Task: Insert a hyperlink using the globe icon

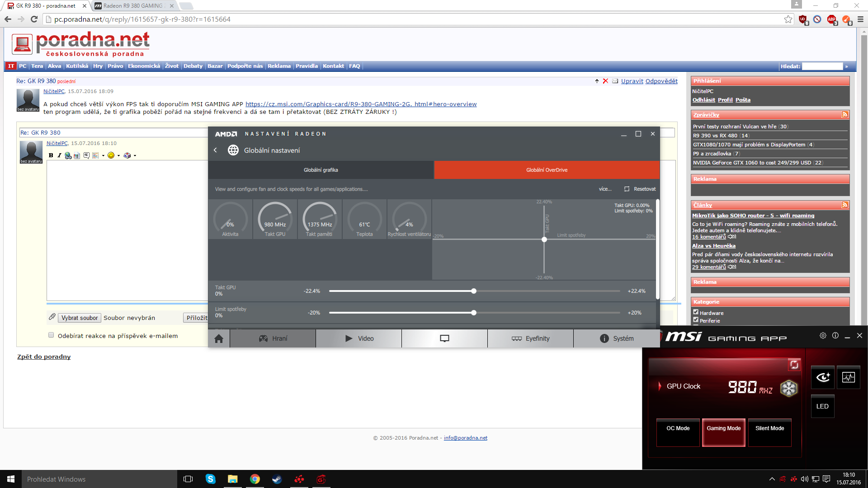Action: tap(68, 155)
